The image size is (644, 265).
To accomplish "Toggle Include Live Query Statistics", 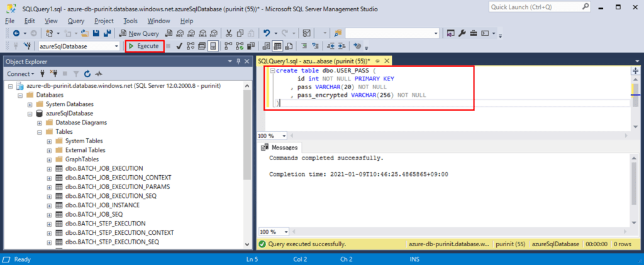I will pyautogui.click(x=240, y=46).
